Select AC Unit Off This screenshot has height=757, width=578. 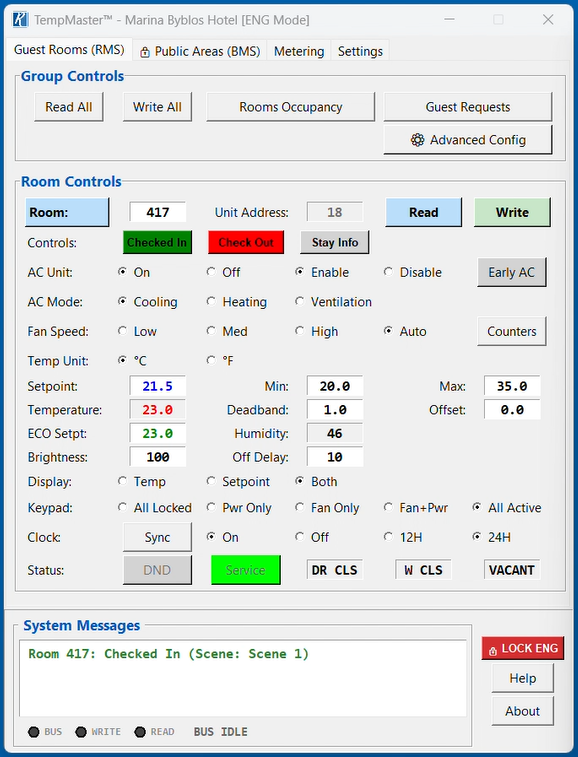click(x=224, y=272)
